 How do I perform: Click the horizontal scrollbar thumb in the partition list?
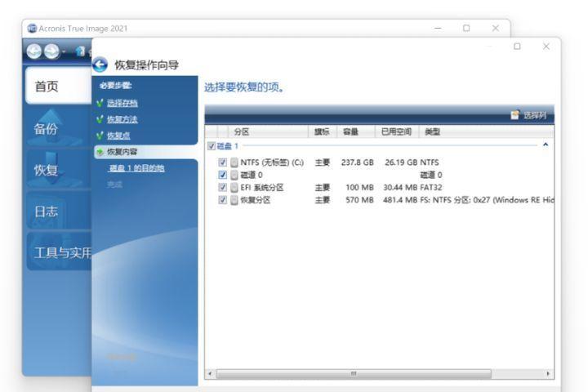point(354,373)
